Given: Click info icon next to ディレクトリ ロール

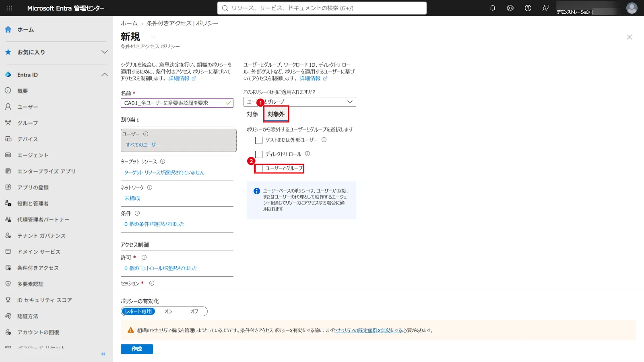Looking at the screenshot, I should coord(308,154).
